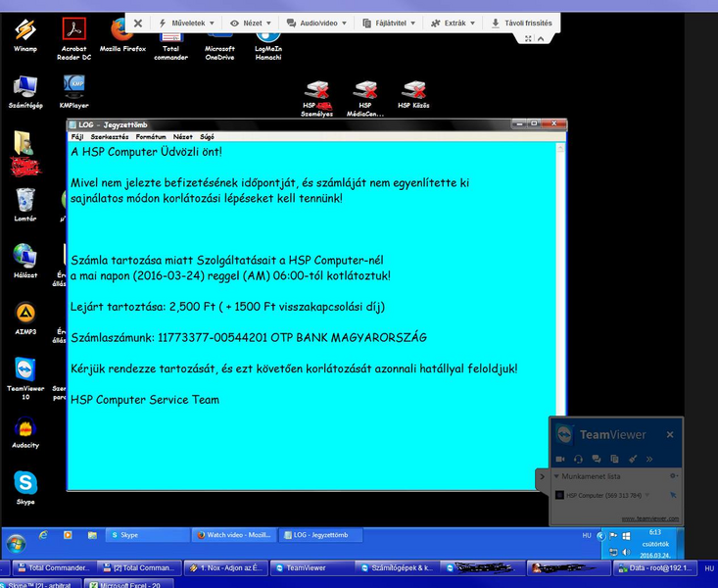Collapse the TeamViewer toolbar with up chevron
The height and width of the screenshot is (588, 718).
click(x=541, y=39)
